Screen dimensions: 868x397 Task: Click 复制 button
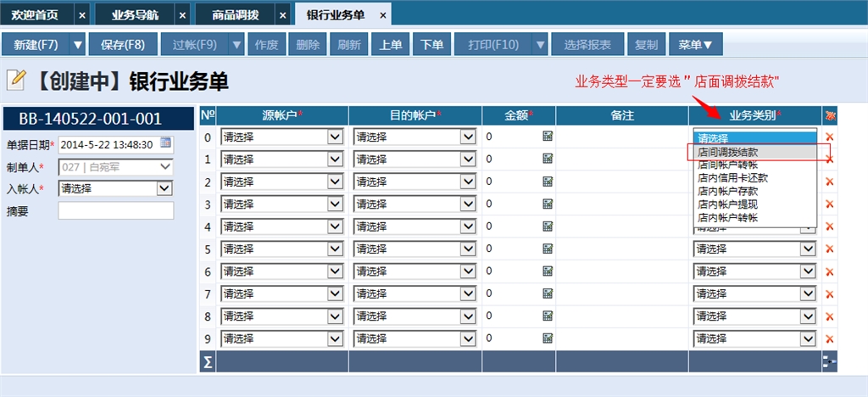pyautogui.click(x=647, y=45)
